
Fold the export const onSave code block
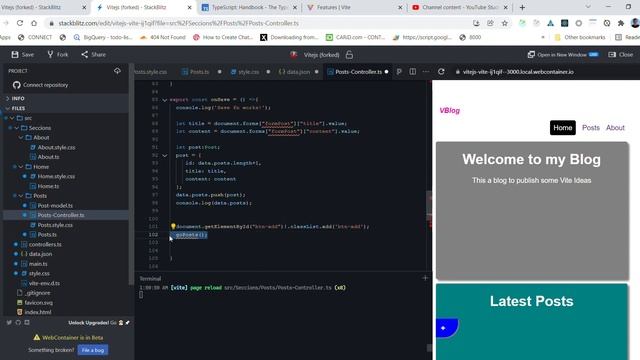pos(165,100)
